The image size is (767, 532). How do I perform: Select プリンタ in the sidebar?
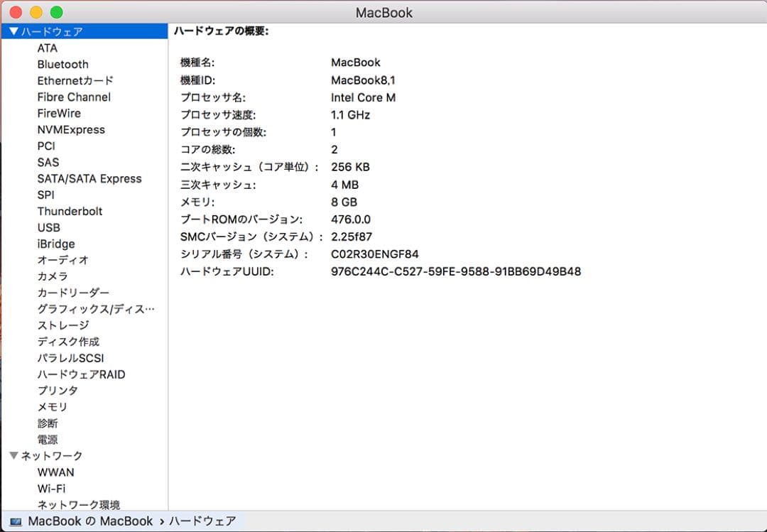click(x=58, y=391)
